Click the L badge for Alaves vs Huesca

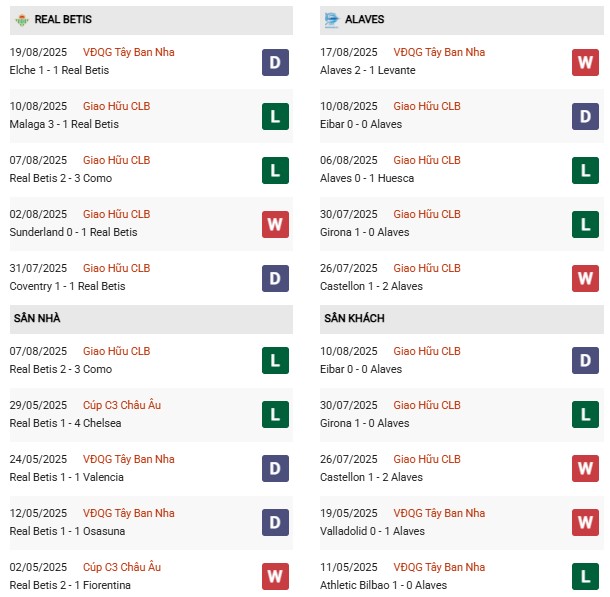585,170
